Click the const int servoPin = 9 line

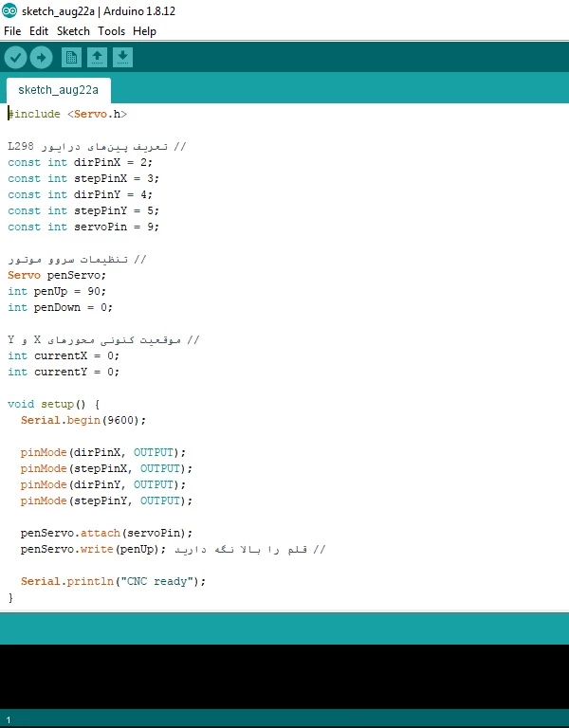[83, 227]
